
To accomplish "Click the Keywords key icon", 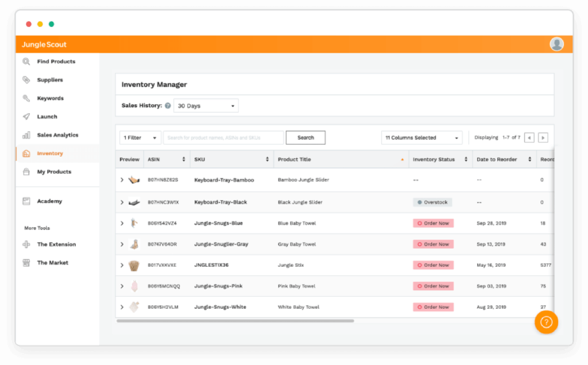I will 26,98.
